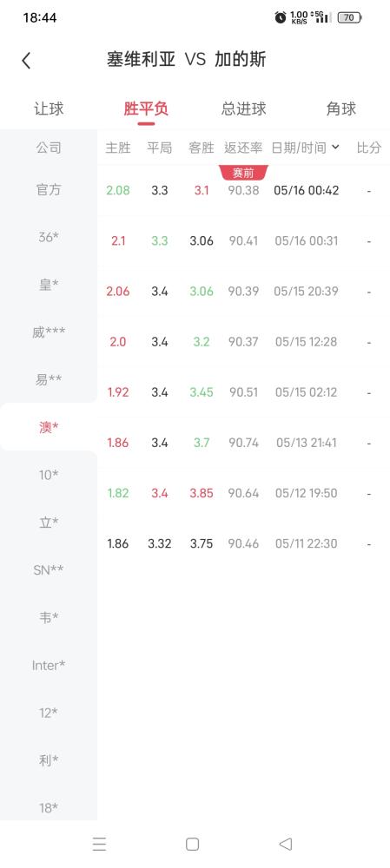This screenshot has width=390, height=868.
Task: Open Android recent apps menu icon
Action: click(99, 844)
